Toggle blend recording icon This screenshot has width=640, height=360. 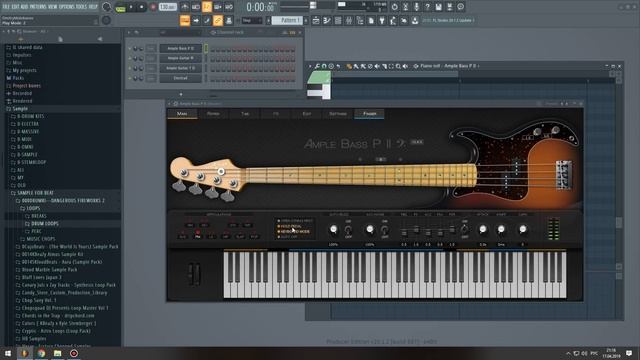[x=218, y=7]
